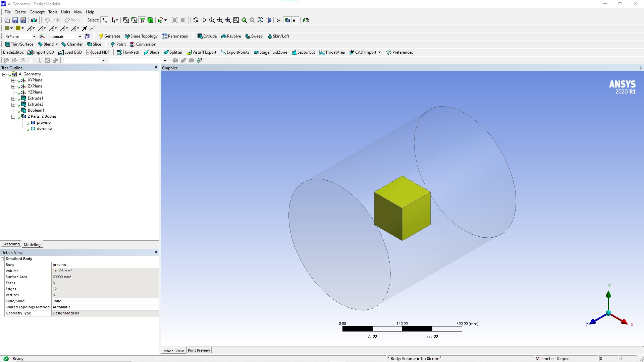The height and width of the screenshot is (362, 644).
Task: Click Import BGD in BladeEditor
Action: click(x=41, y=52)
